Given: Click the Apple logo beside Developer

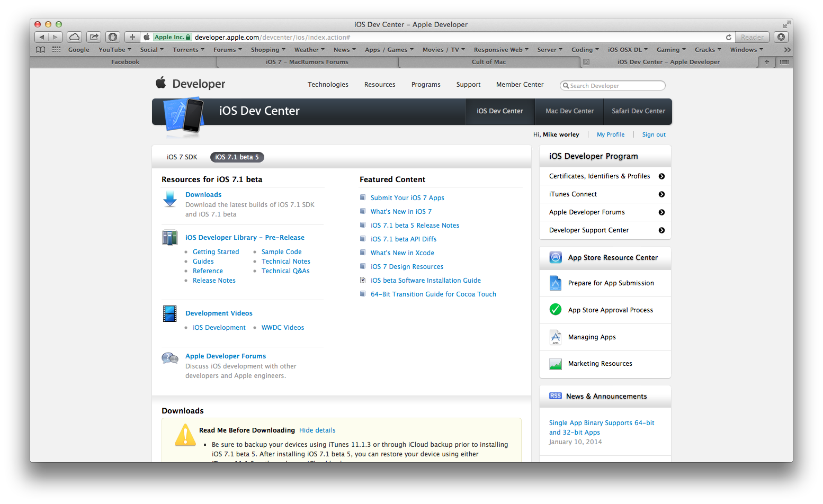Looking at the screenshot, I should point(161,83).
